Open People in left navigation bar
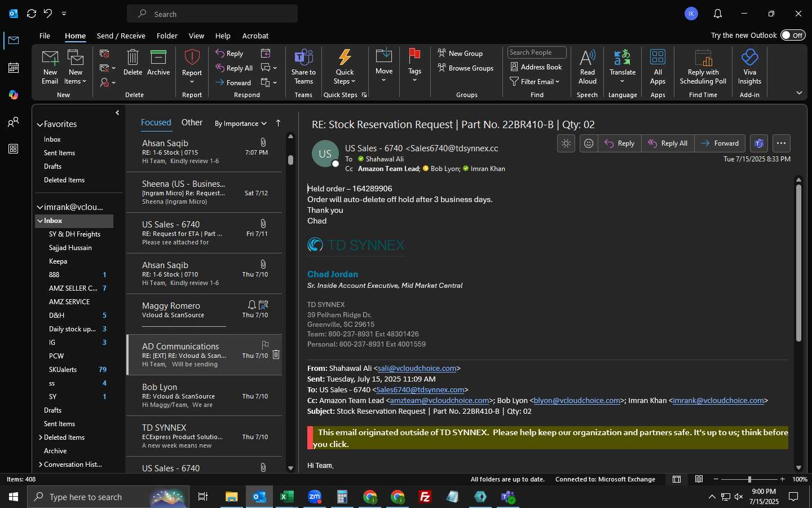This screenshot has width=812, height=508. (14, 122)
